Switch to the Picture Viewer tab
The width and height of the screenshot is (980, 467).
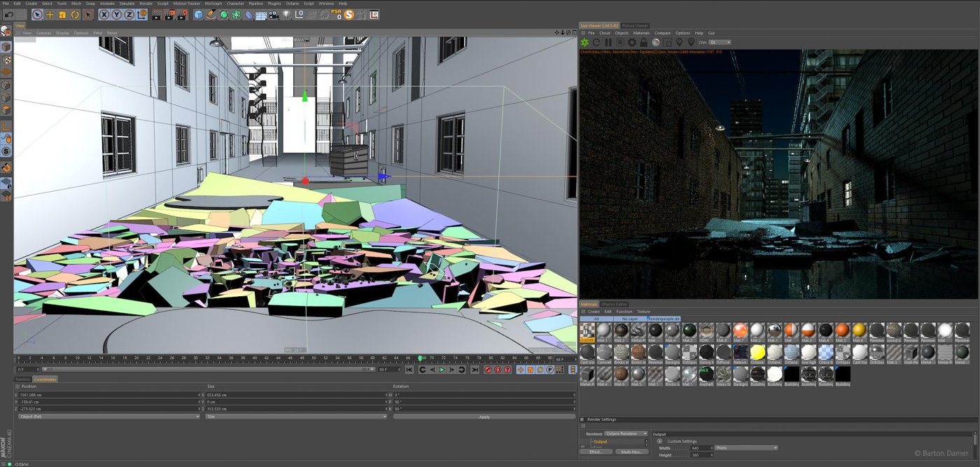coord(636,26)
